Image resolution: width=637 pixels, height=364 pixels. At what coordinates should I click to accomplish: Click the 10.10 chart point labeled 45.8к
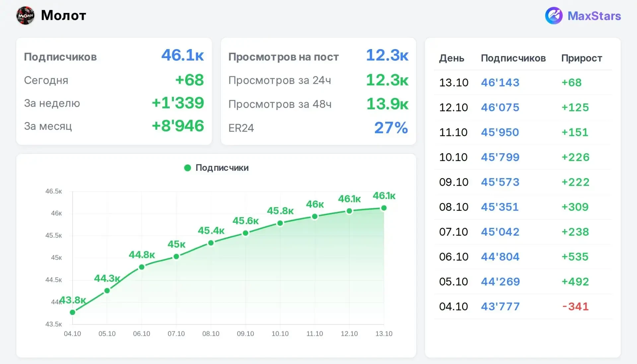280,223
